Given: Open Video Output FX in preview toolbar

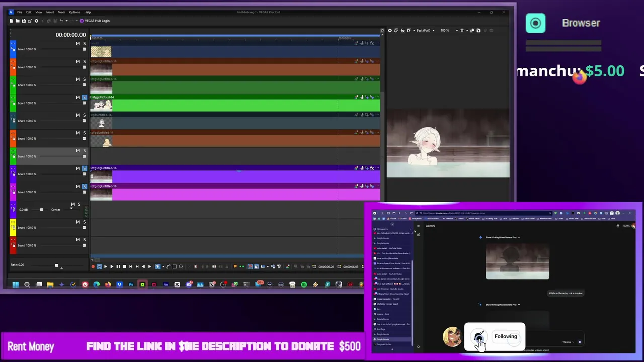Looking at the screenshot, I should click(402, 31).
